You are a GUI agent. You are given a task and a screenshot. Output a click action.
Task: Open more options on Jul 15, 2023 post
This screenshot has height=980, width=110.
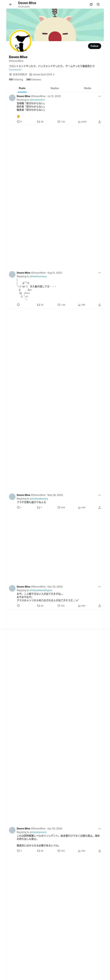point(99,96)
